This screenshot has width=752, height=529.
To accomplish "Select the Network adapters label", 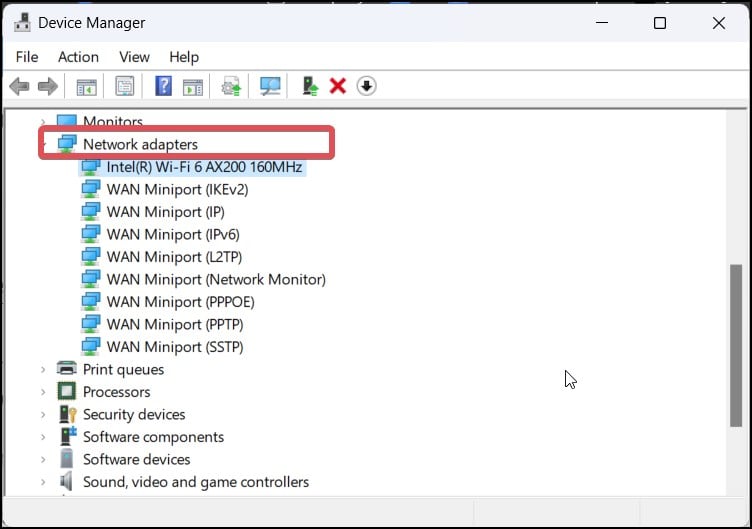I will click(140, 144).
